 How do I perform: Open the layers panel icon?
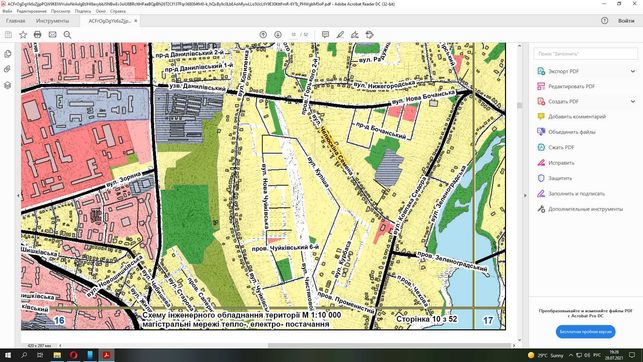(7, 85)
